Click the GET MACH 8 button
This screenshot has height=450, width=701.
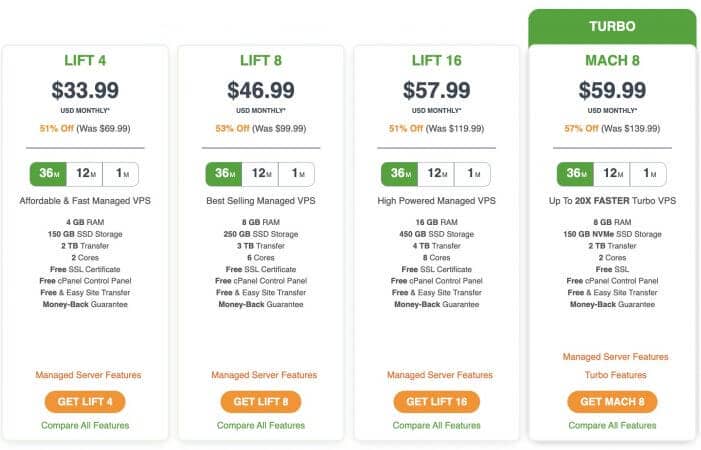pos(612,402)
